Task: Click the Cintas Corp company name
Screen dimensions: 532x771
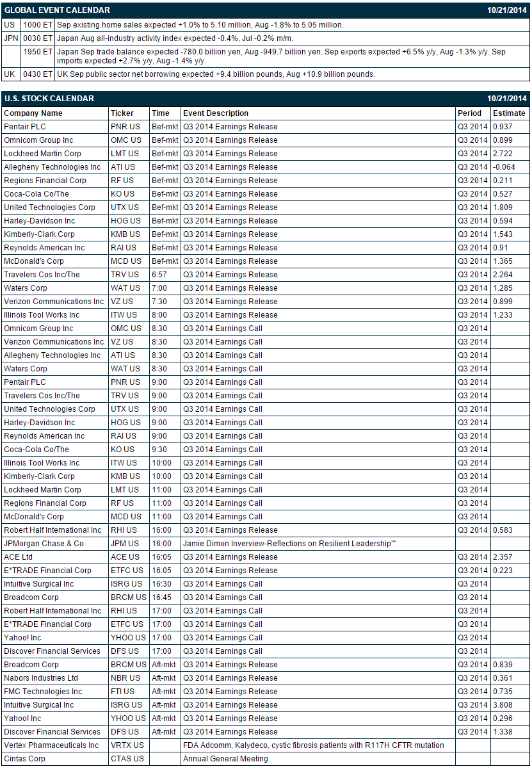Action: (x=26, y=759)
